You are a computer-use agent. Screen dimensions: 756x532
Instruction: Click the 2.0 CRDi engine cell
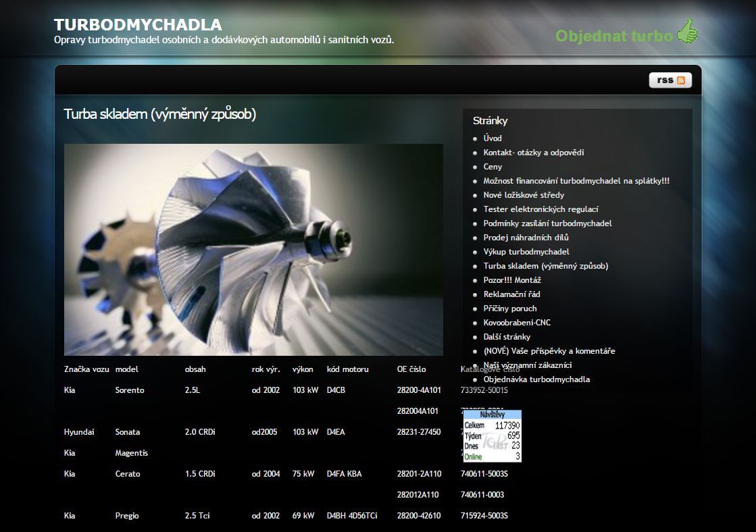click(x=200, y=432)
